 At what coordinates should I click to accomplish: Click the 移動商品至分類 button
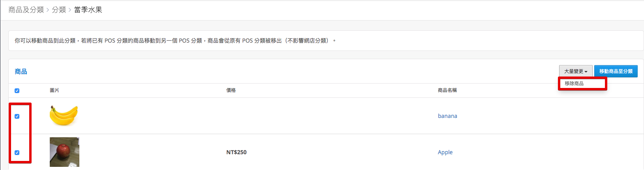tap(616, 71)
